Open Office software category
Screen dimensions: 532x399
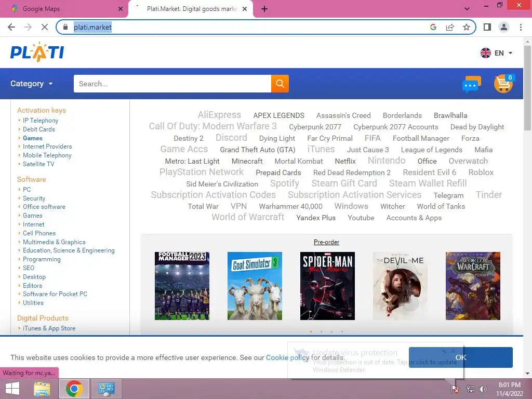tap(44, 207)
